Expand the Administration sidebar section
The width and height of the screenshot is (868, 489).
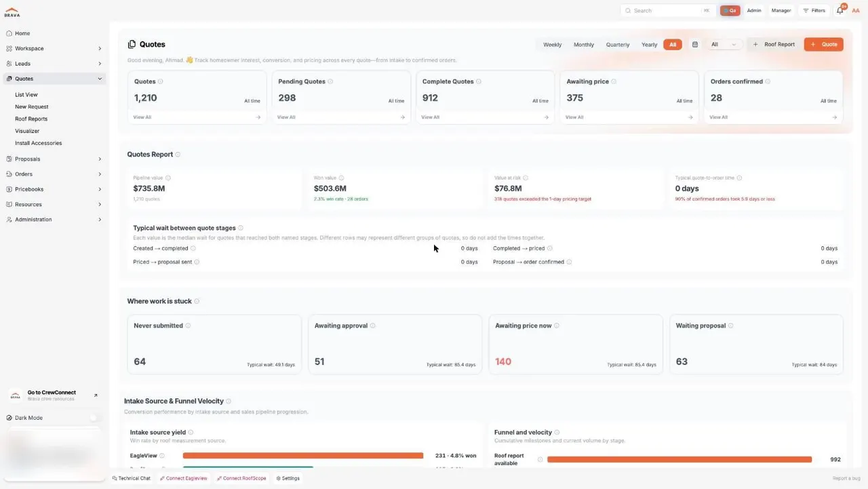(100, 220)
